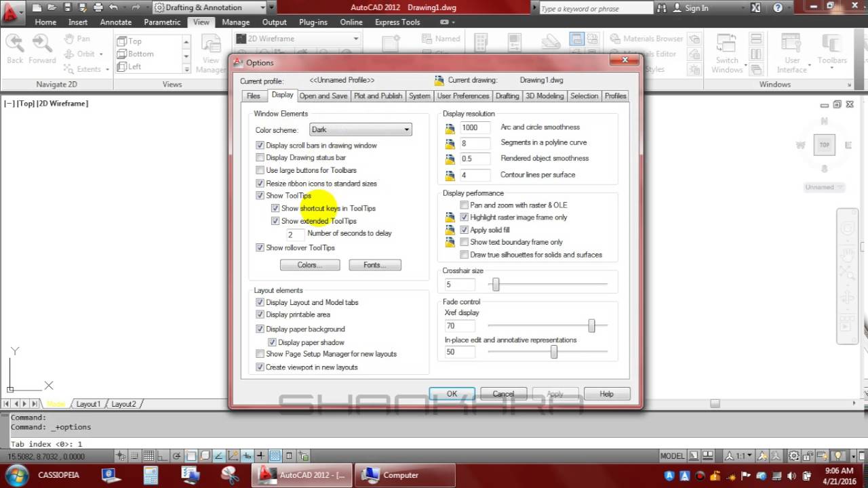Screen dimensions: 868x488
Task: Open the 3D Modeling tab
Action: 545,96
